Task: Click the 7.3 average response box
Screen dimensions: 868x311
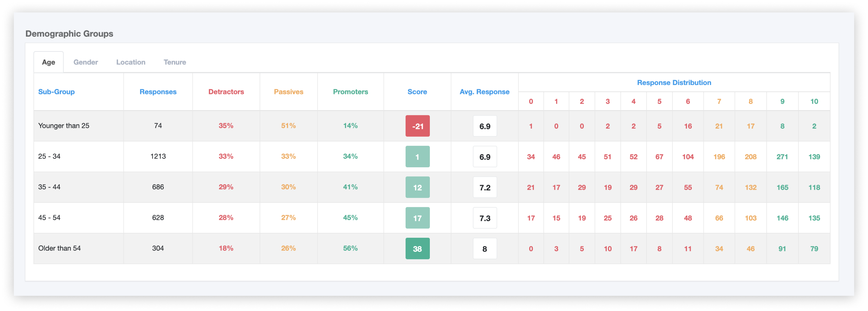Action: (485, 218)
